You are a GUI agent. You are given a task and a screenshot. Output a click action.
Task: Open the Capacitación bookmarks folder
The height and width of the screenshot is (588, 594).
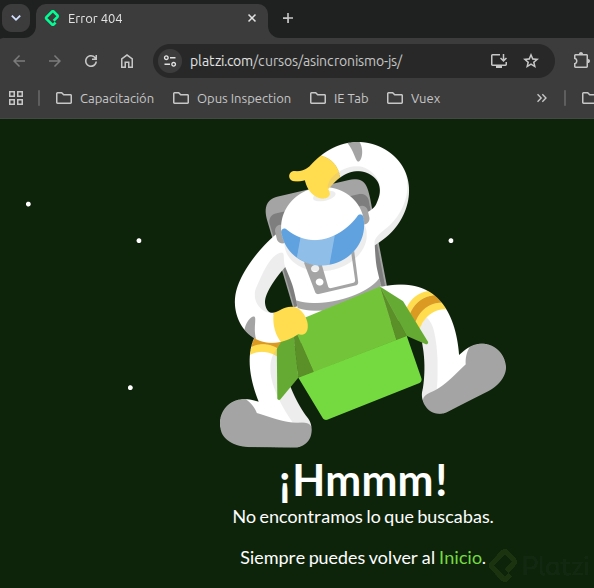(105, 99)
